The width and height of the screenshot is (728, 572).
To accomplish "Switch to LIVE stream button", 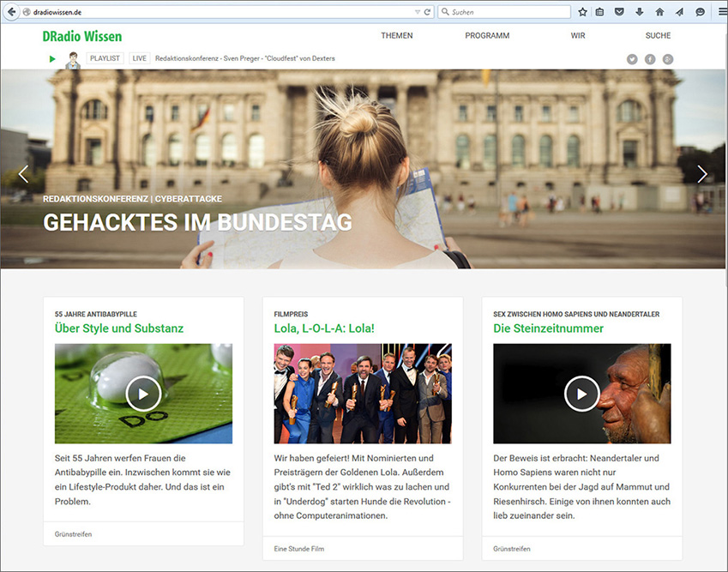I will point(139,58).
